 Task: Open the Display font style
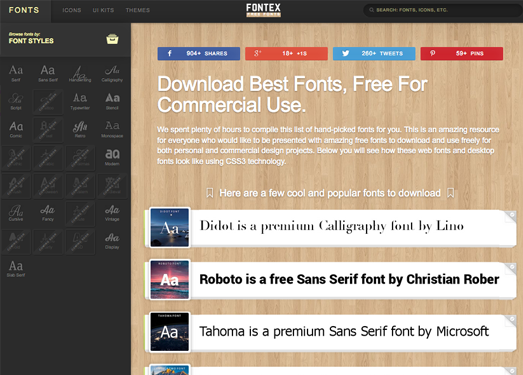coord(112,241)
